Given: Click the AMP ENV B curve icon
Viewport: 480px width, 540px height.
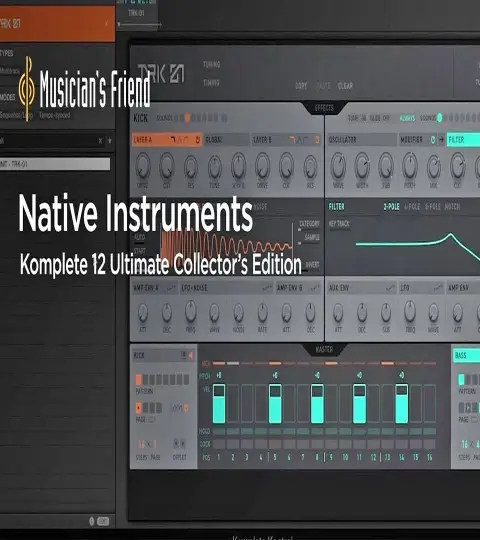Looking at the screenshot, I should pos(315,288).
